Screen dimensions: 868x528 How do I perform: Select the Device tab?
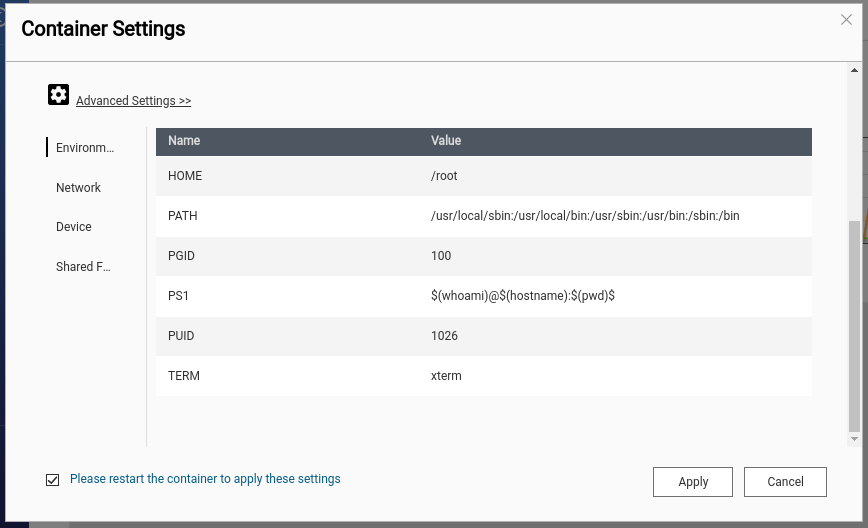74,227
